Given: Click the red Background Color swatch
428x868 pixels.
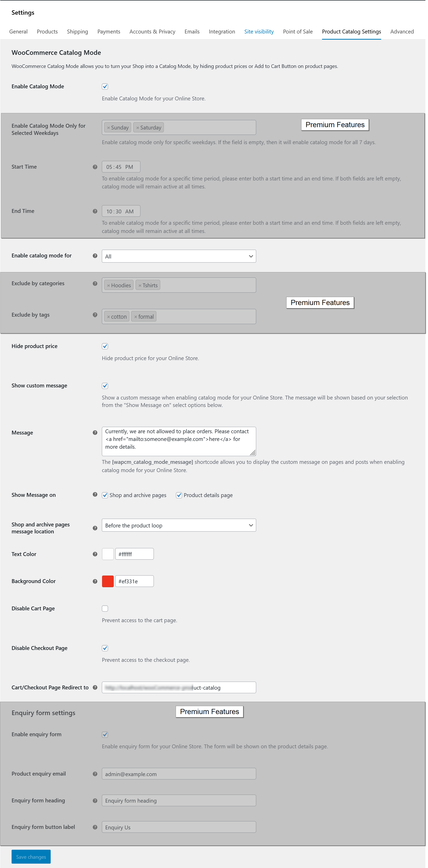Looking at the screenshot, I should click(x=108, y=581).
